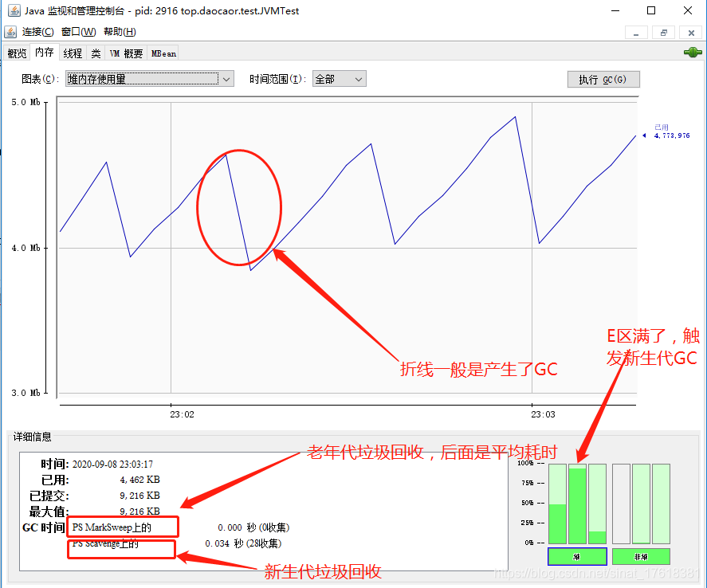Screen dimensions: 707x588
Task: Click the 0.034 秒 PS Scavenge time value
Action: 243,544
